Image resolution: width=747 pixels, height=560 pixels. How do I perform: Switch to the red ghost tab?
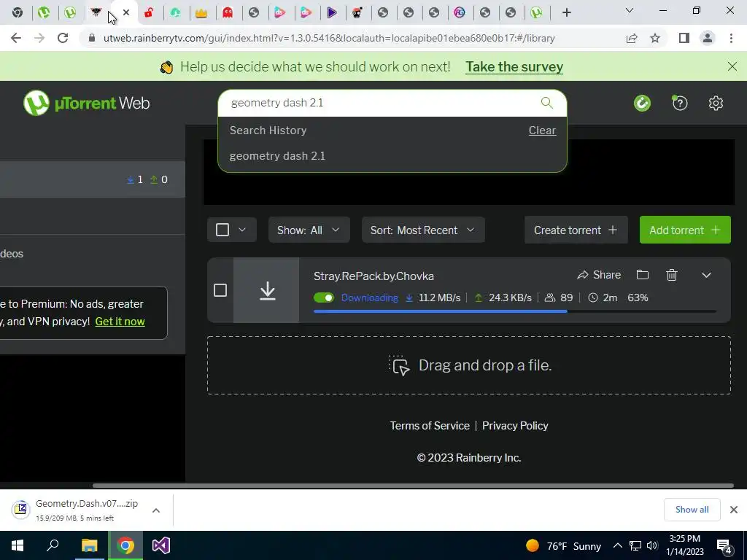click(x=228, y=13)
